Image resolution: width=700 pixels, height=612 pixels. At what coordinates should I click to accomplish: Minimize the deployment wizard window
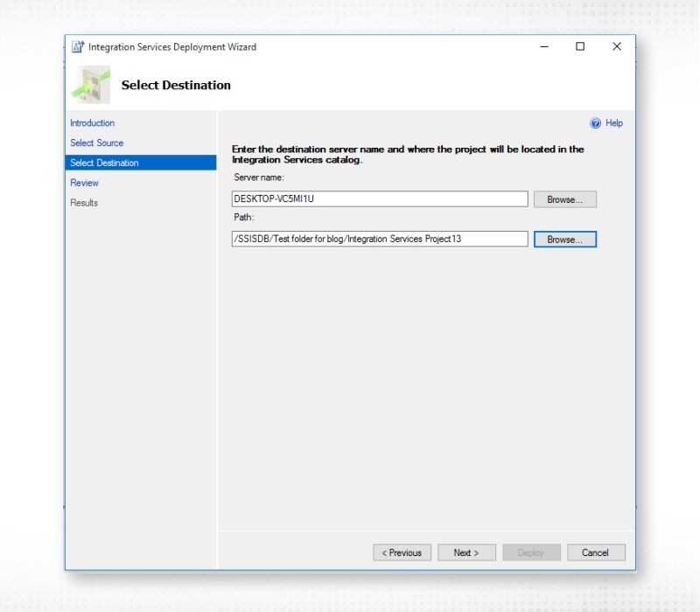coord(544,46)
